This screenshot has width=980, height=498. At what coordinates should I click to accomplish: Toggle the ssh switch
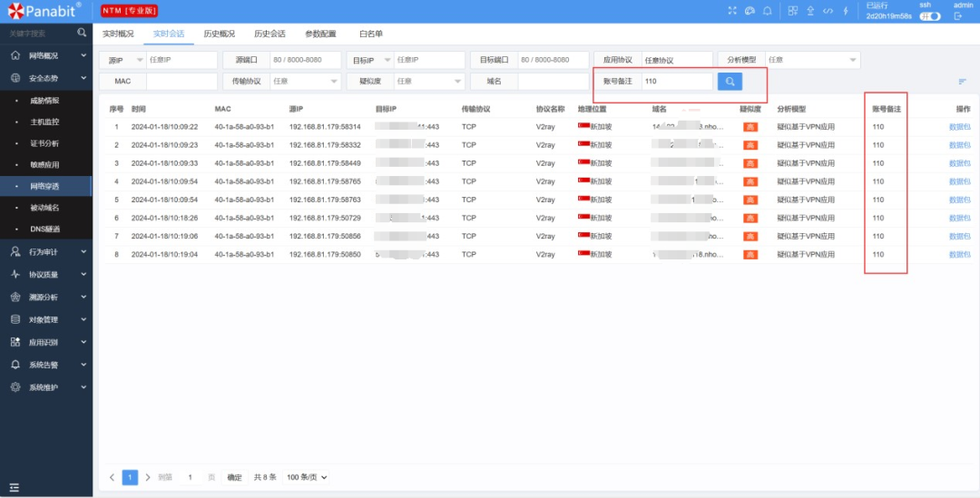[930, 16]
